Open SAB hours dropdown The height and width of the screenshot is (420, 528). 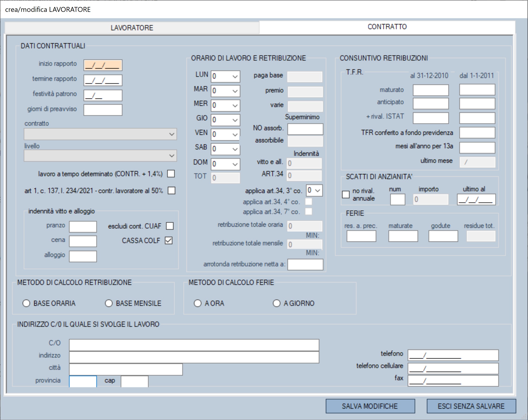tap(226, 149)
